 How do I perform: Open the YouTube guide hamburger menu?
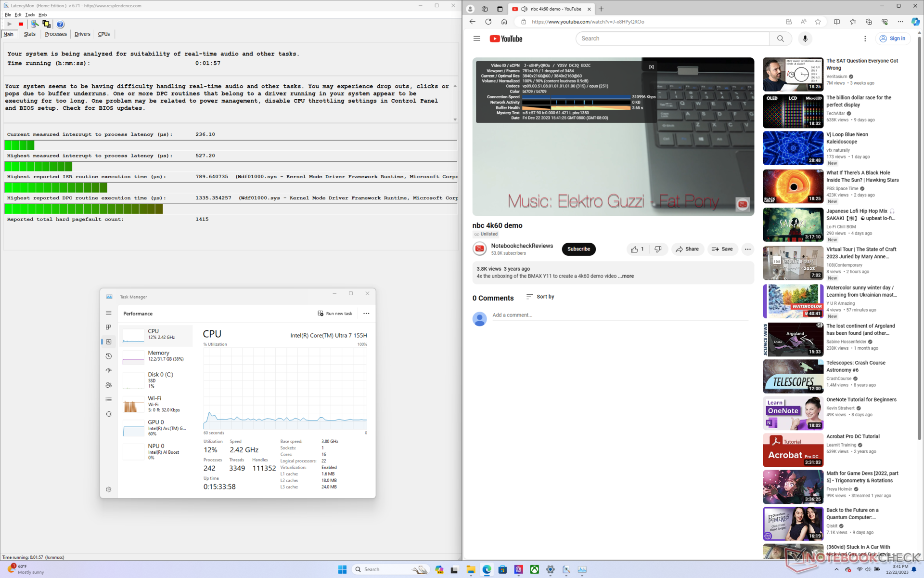pos(476,39)
